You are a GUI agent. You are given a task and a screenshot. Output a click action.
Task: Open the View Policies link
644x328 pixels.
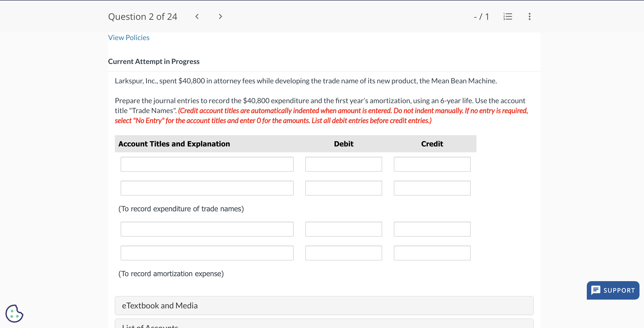(x=129, y=38)
